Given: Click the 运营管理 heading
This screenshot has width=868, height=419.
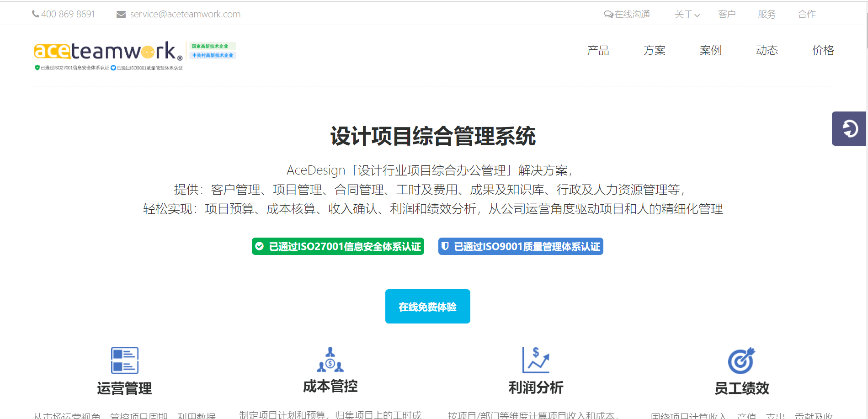Looking at the screenshot, I should click(x=124, y=388).
